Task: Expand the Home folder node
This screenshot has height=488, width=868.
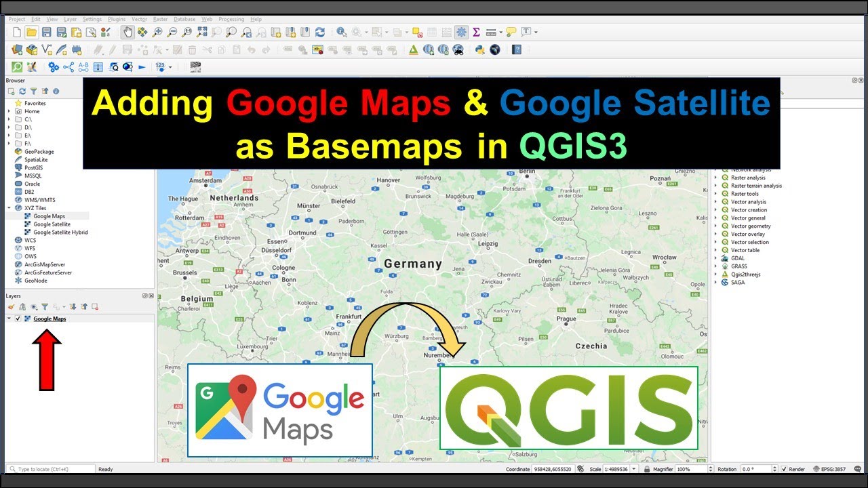Action: [x=9, y=111]
